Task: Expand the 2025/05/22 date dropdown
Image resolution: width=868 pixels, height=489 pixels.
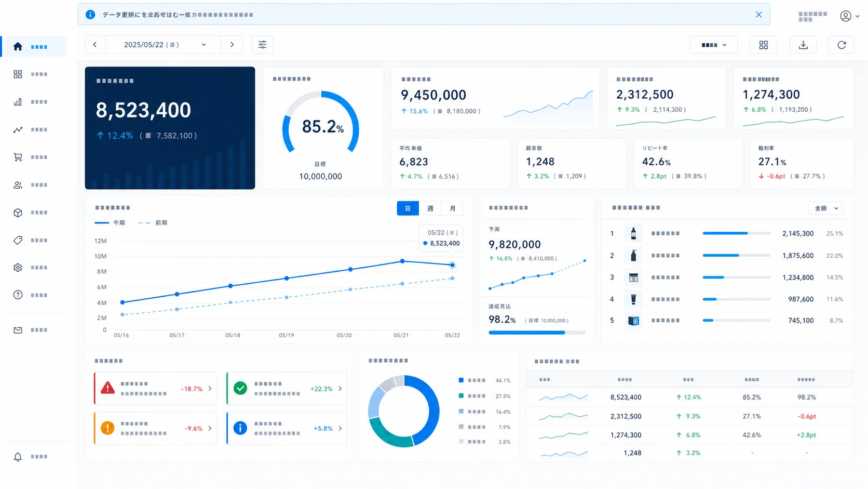Action: pyautogui.click(x=163, y=45)
